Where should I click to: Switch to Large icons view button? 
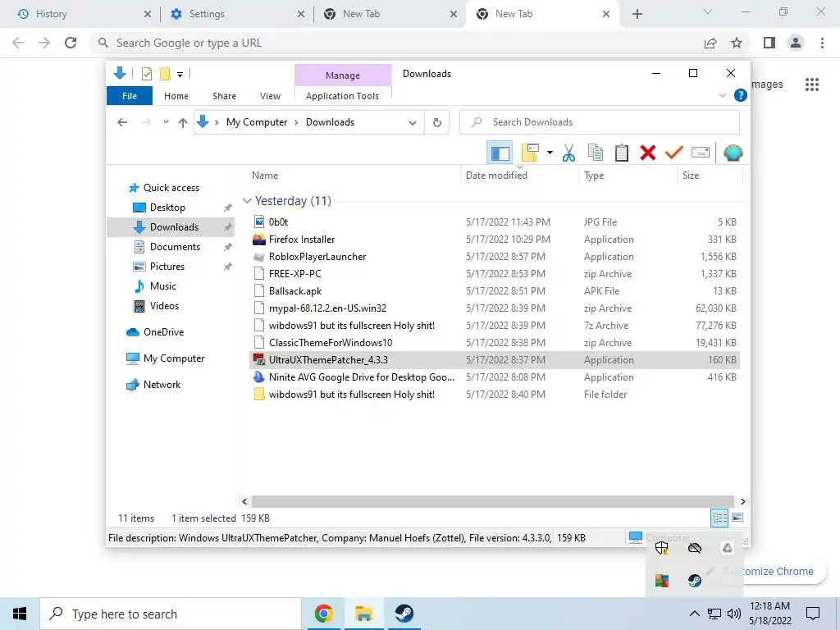pyautogui.click(x=737, y=518)
